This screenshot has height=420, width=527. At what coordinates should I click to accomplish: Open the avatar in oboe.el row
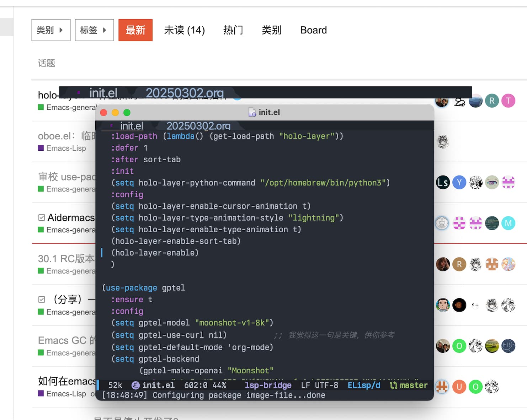click(x=443, y=142)
